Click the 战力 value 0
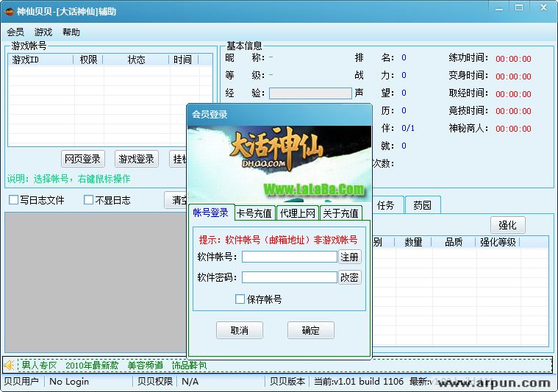This screenshot has width=558, height=392. (x=404, y=75)
